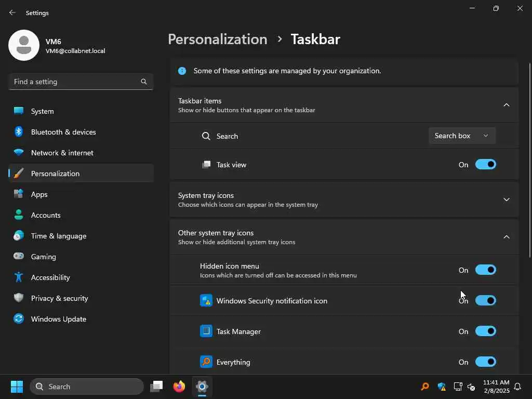The image size is (532, 399).
Task: Click the Personalization breadcrumb link
Action: [x=218, y=39]
